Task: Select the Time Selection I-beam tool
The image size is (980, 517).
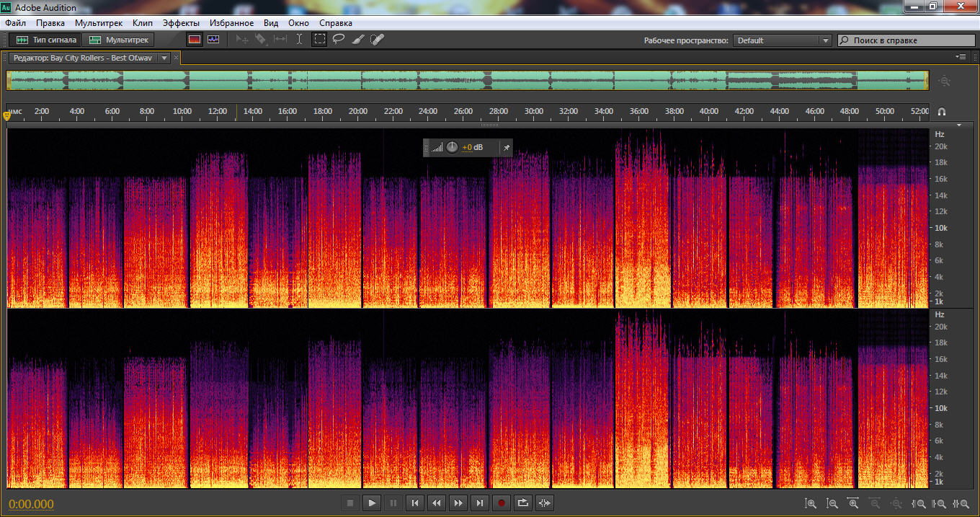Action: tap(300, 40)
